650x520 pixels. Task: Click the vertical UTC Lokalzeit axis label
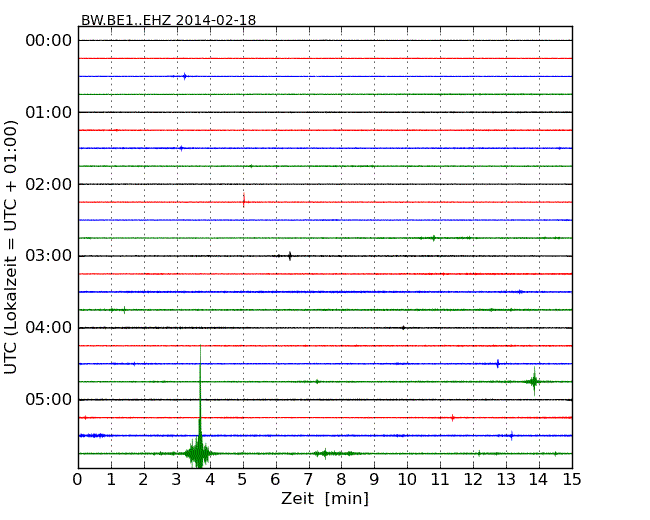click(11, 247)
